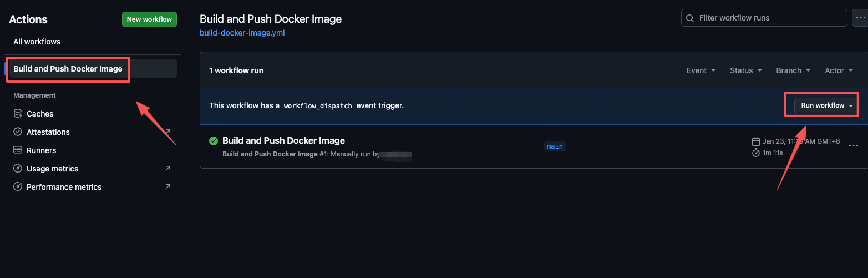Screen dimensions: 868x278
Task: Open the Branch filter dropdown
Action: click(x=793, y=70)
